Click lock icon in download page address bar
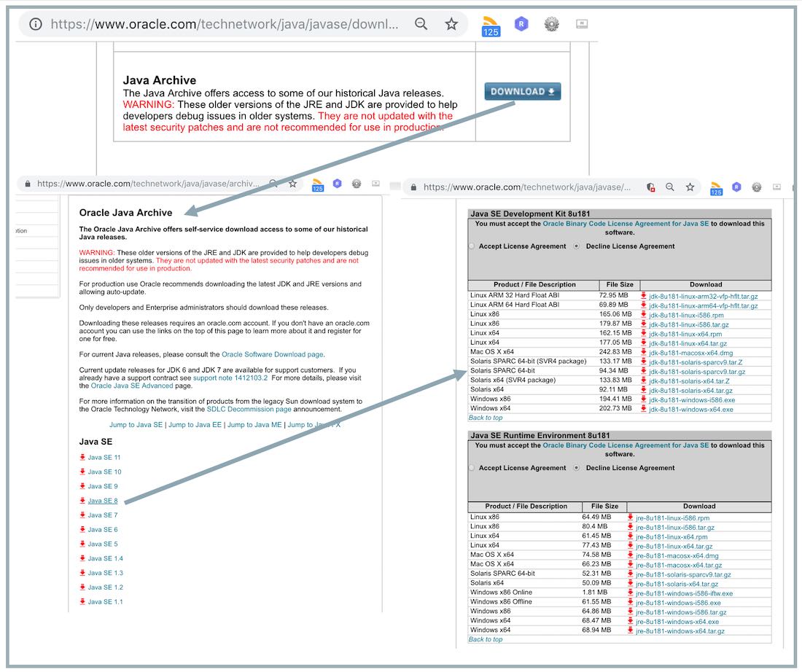 pos(413,187)
